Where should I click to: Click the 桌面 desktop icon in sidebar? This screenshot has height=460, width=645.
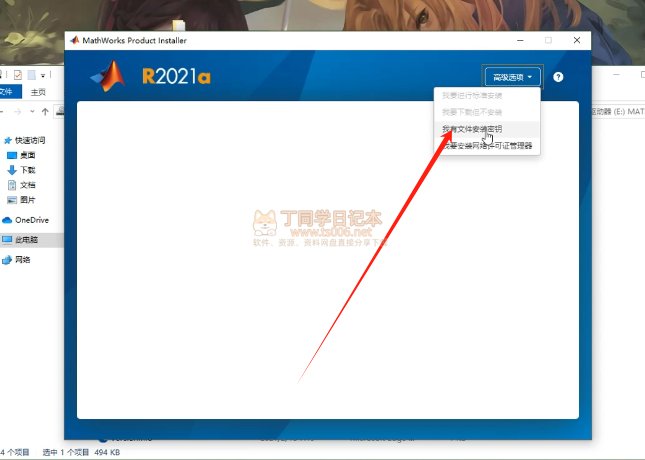pos(12,156)
